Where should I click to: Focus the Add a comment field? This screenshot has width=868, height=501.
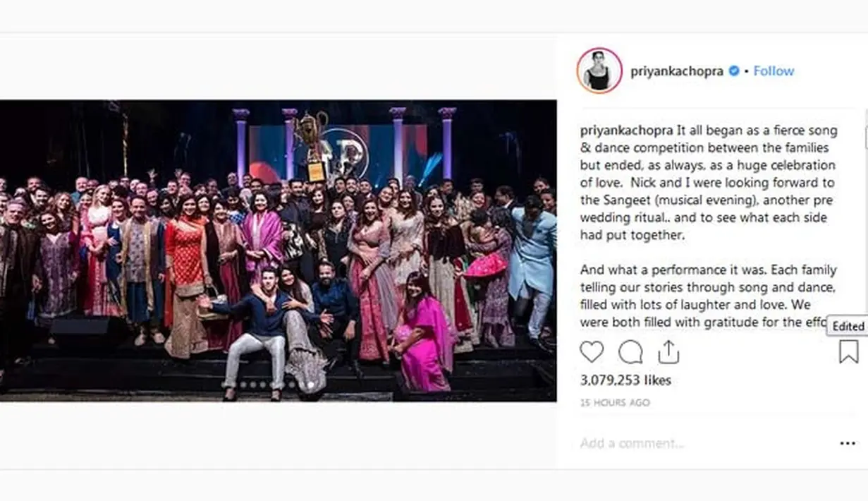[x=705, y=443]
